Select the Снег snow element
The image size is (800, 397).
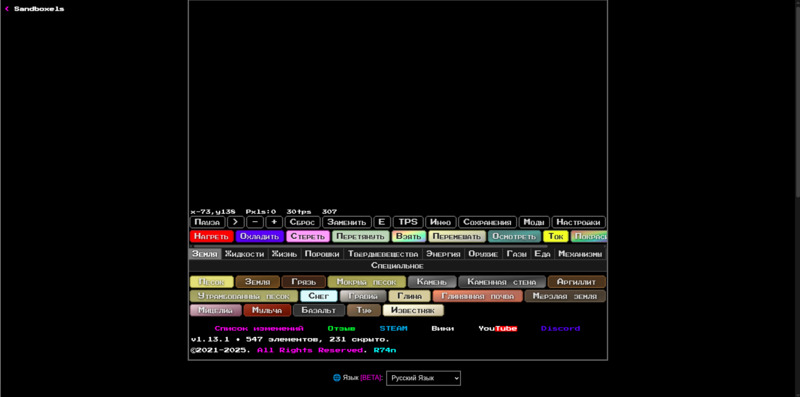(x=319, y=296)
